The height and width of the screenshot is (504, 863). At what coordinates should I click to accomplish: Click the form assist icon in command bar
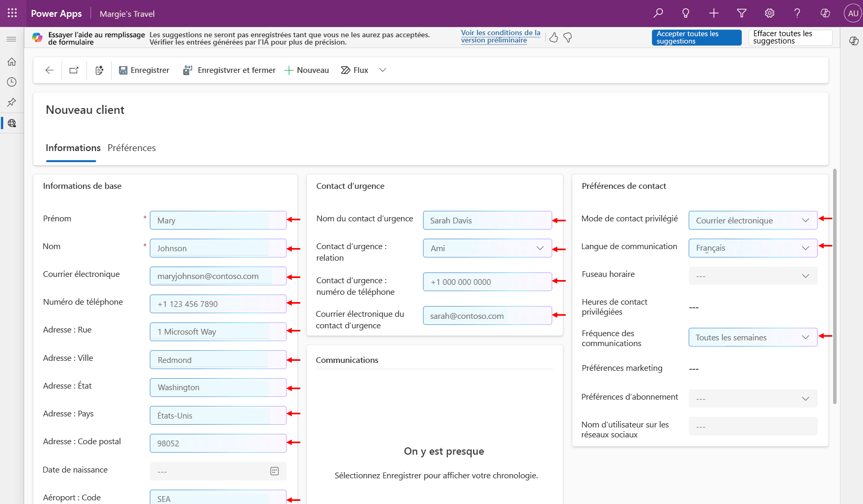(99, 70)
